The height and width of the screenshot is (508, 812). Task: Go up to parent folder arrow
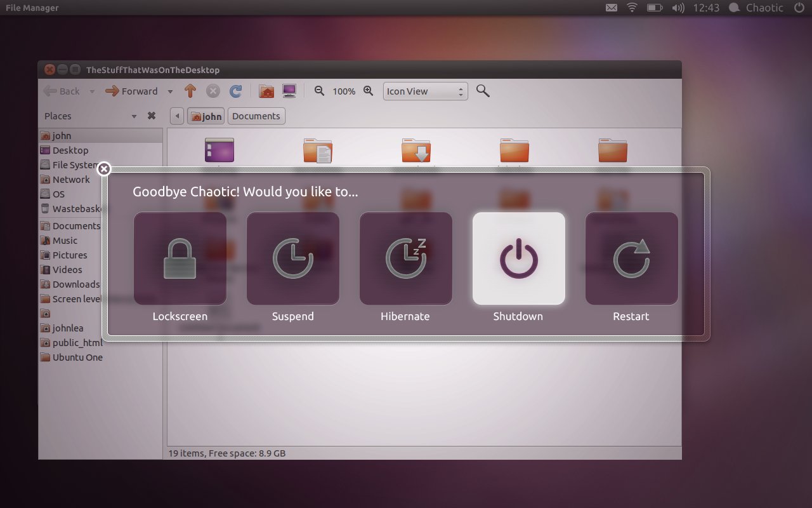point(190,91)
